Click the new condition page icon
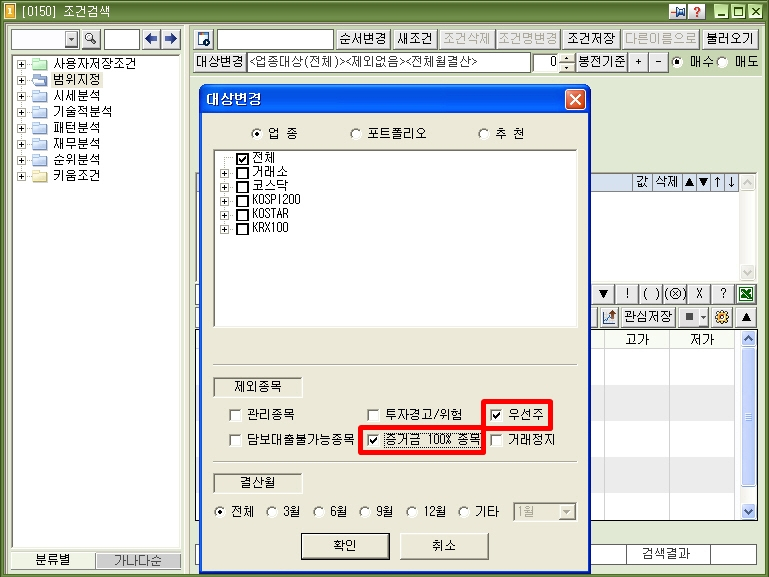The height and width of the screenshot is (577, 769). tap(204, 40)
